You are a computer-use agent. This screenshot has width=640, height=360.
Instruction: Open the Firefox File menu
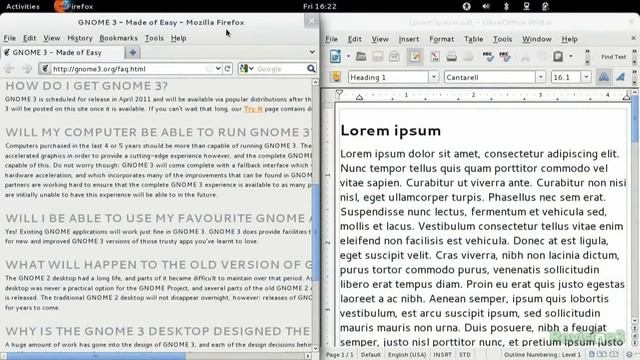pyautogui.click(x=10, y=38)
